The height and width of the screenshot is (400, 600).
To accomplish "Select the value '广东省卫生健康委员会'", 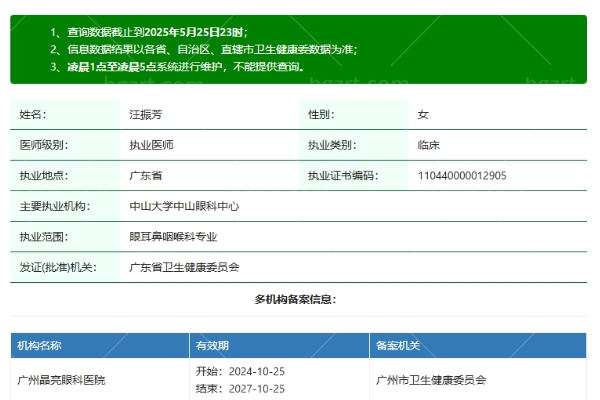I will point(184,267).
